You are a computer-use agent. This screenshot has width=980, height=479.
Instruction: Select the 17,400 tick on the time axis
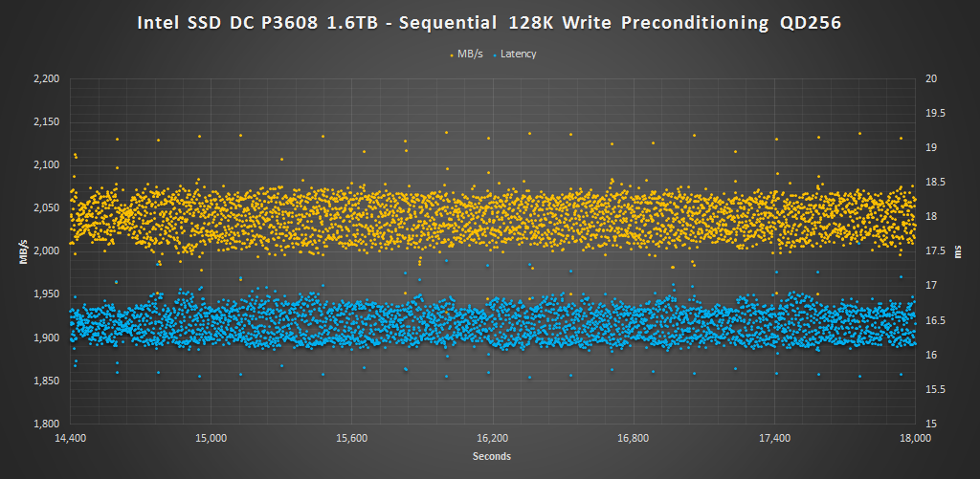774,438
